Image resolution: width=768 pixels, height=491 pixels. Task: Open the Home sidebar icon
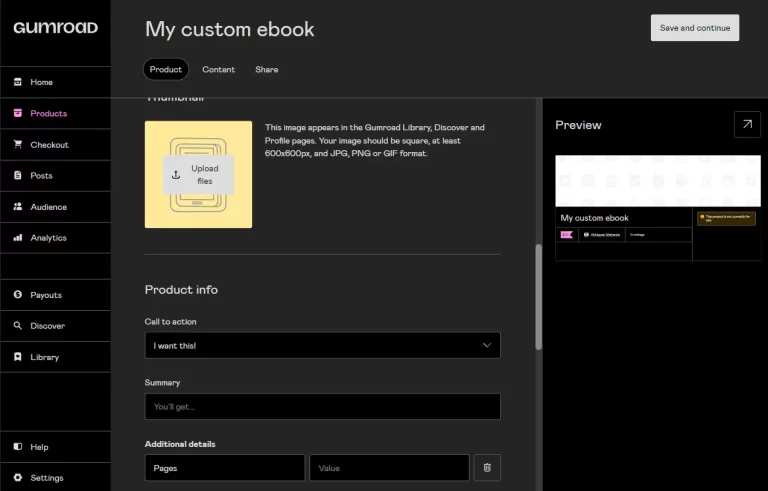18,82
